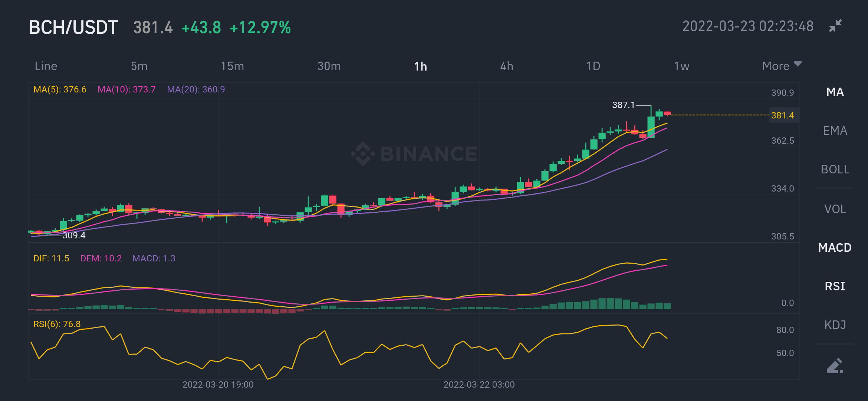Choose the 30m timeframe
Viewport: 868px width, 401px height.
coord(329,66)
